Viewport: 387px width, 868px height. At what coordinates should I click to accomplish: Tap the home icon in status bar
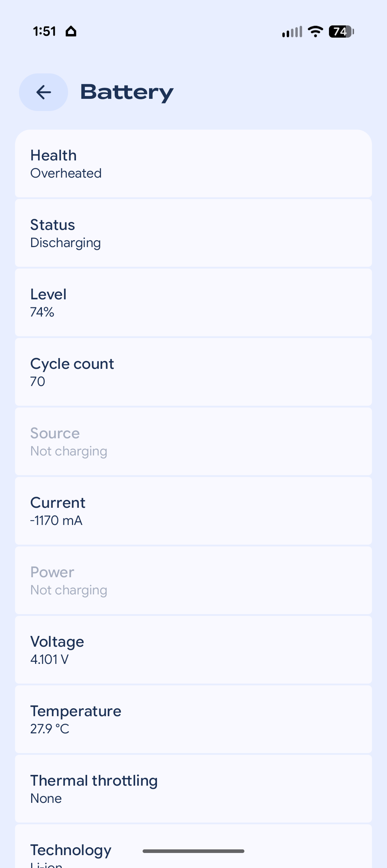(x=71, y=32)
